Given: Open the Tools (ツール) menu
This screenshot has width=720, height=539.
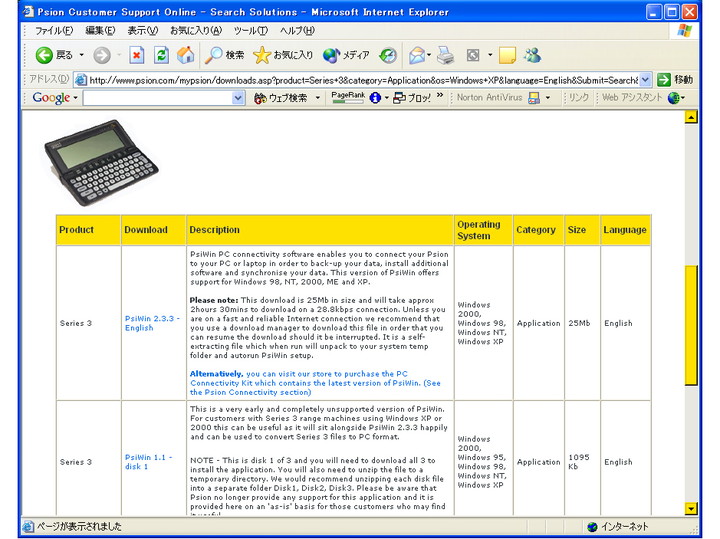Looking at the screenshot, I should coord(250,31).
